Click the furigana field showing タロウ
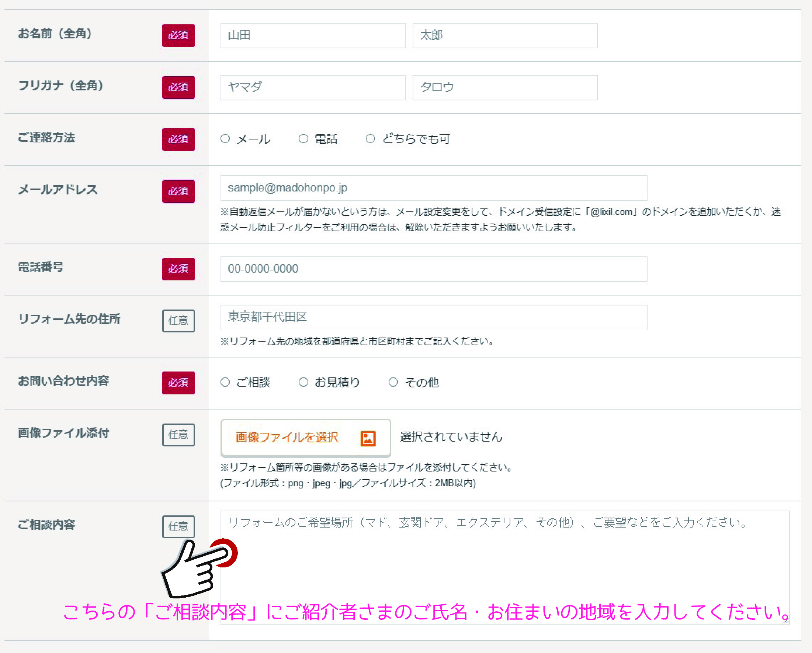The image size is (812, 653). [x=505, y=87]
